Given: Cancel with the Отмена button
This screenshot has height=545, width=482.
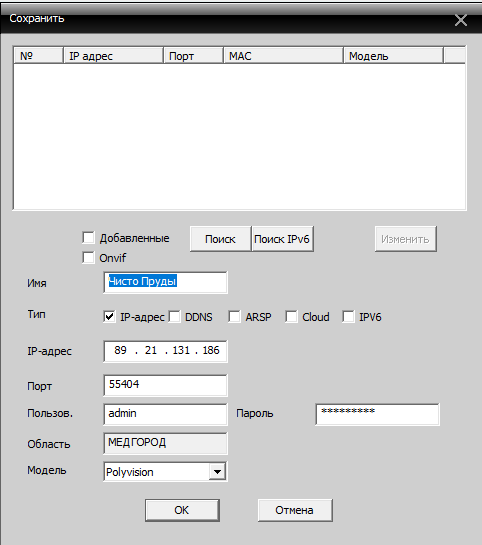Looking at the screenshot, I should tap(295, 510).
